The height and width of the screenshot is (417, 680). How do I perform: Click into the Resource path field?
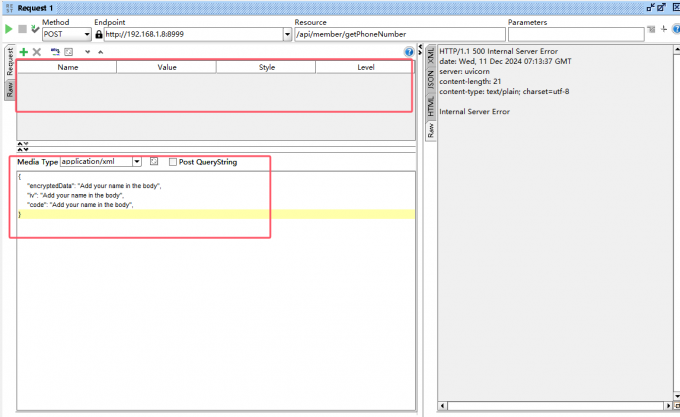click(400, 34)
